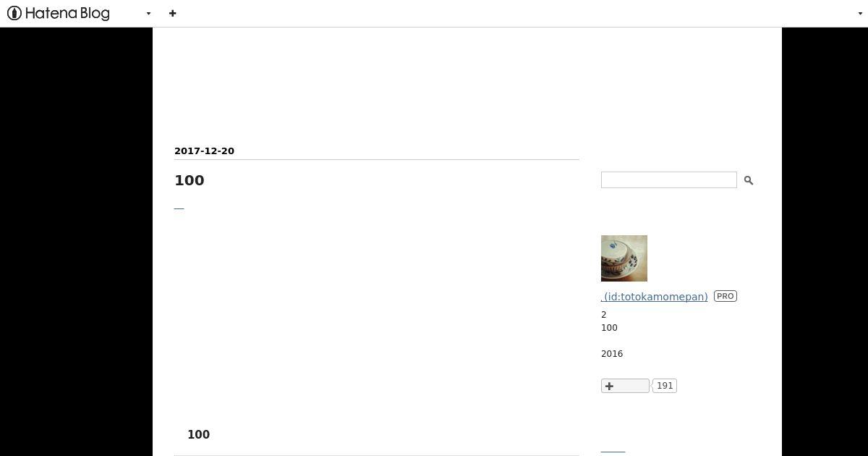Screen dimensions: 868x456
Task: Click the Hatena Blog pen-bottle logo icon
Action: tap(14, 13)
